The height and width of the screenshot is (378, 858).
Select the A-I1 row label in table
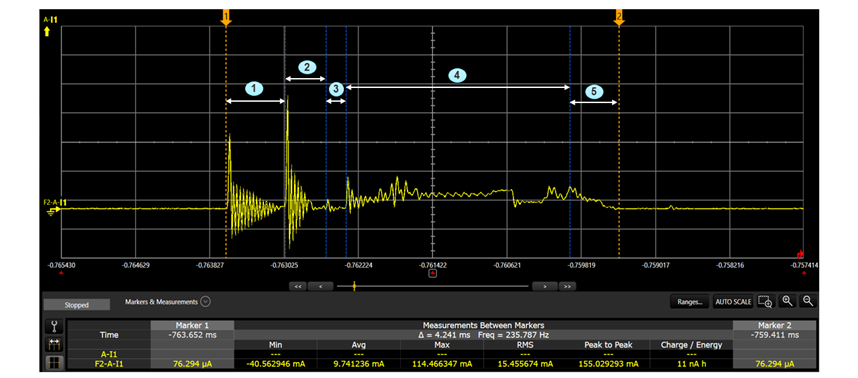tap(109, 354)
